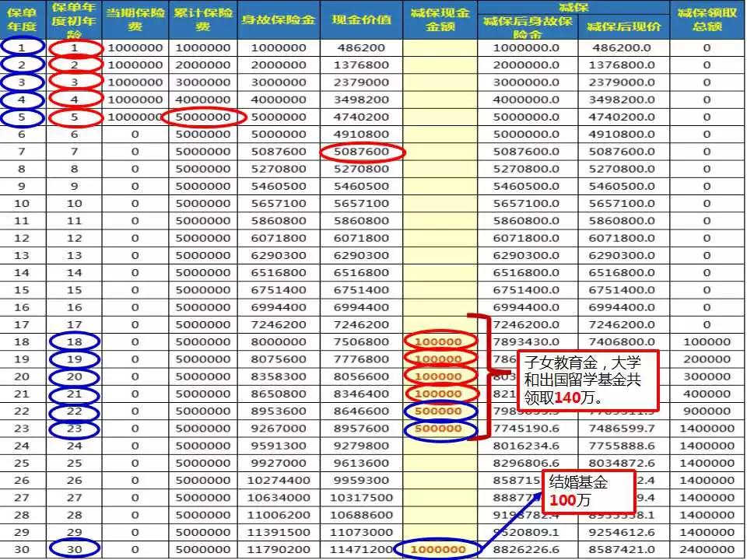
Task: Select the 11471200 cash value cell
Action: coord(361,549)
